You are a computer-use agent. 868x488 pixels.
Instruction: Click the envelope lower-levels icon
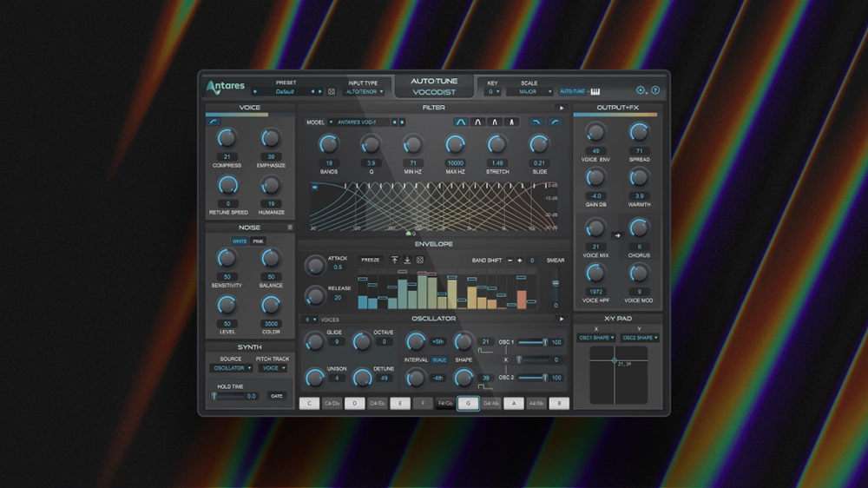(407, 260)
